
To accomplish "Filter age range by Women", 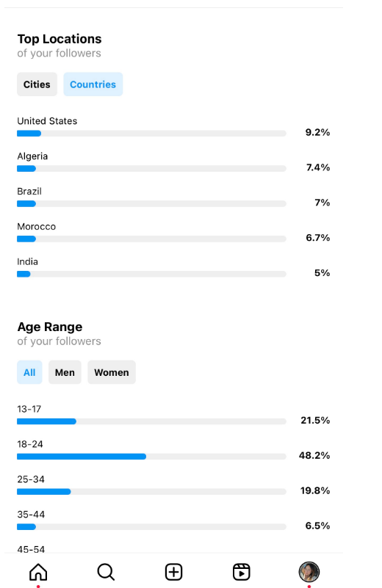I will coord(112,372).
